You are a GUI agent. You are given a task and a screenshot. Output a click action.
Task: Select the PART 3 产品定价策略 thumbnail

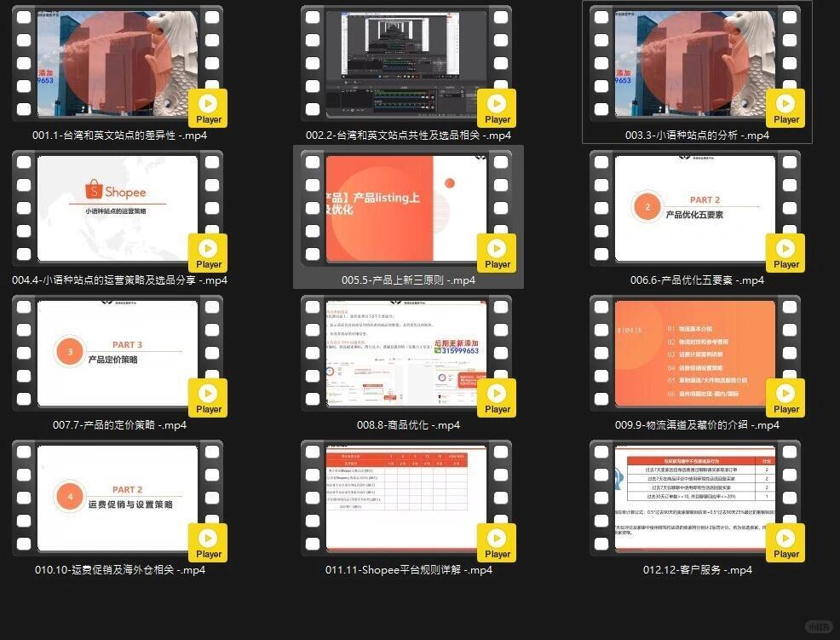coord(118,353)
